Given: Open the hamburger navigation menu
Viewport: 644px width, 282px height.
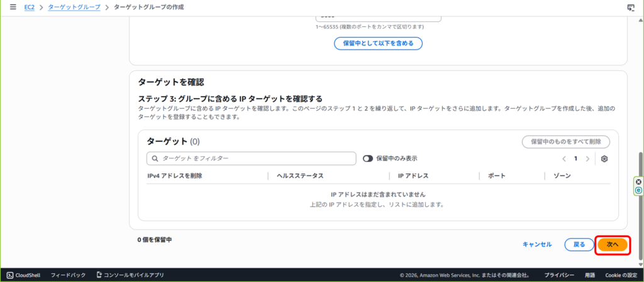Looking at the screenshot, I should [13, 7].
